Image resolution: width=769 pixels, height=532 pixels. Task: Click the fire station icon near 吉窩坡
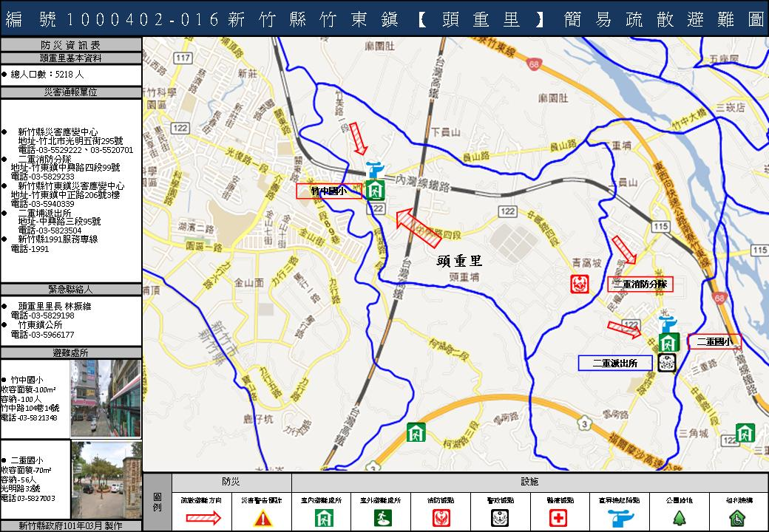pyautogui.click(x=579, y=283)
